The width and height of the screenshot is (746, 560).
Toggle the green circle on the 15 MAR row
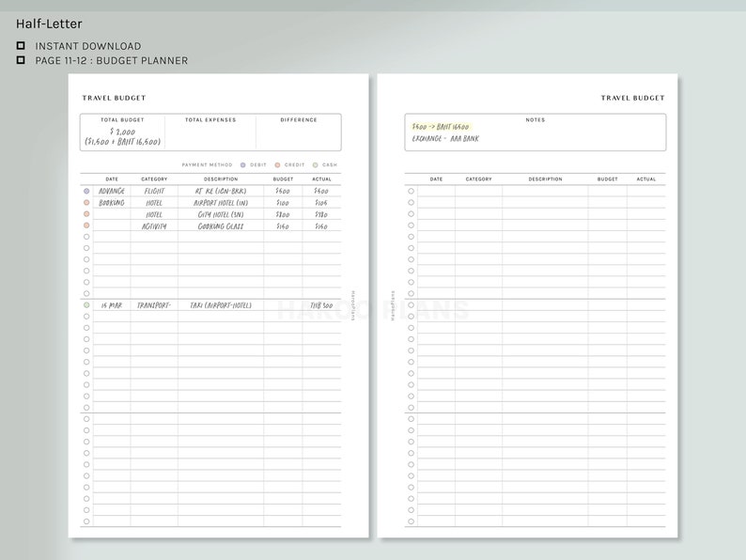pyautogui.click(x=86, y=305)
